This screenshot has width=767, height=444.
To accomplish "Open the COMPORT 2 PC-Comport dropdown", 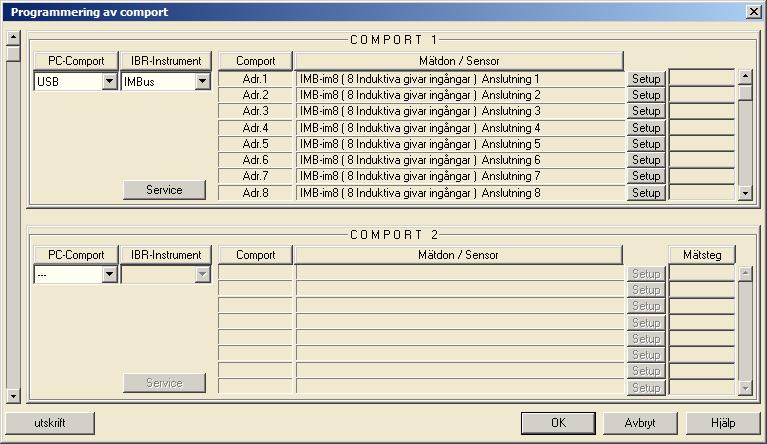I will pos(76,274).
